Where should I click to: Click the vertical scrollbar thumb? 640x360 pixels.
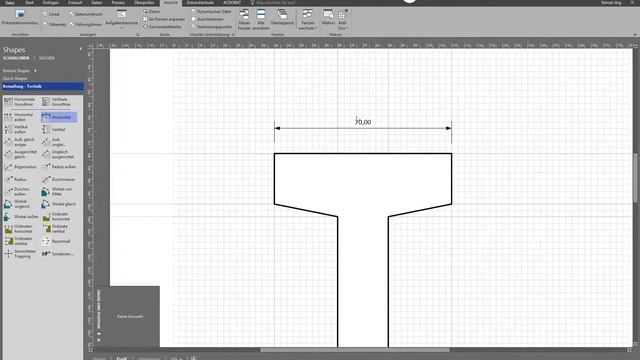[636, 177]
